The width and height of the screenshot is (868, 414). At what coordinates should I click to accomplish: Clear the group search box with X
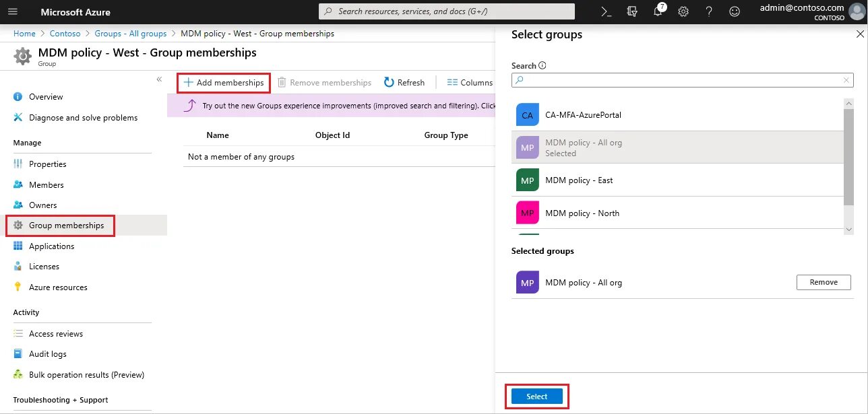(846, 80)
